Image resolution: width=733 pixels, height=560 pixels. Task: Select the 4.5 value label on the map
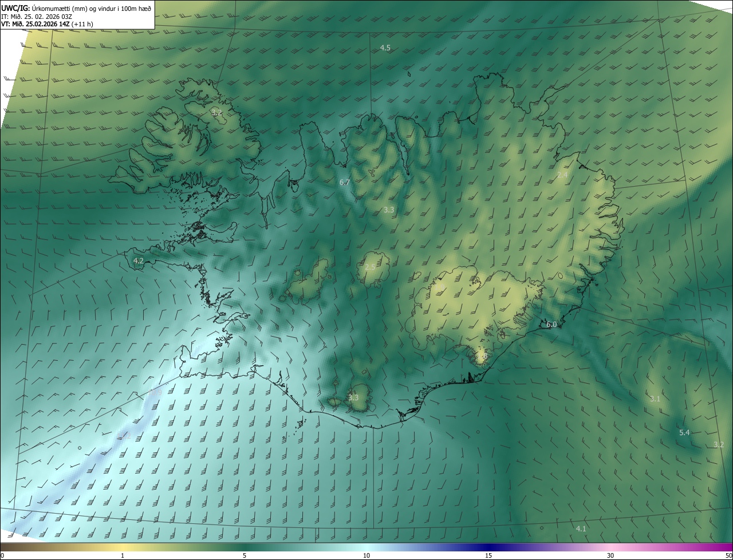point(385,48)
